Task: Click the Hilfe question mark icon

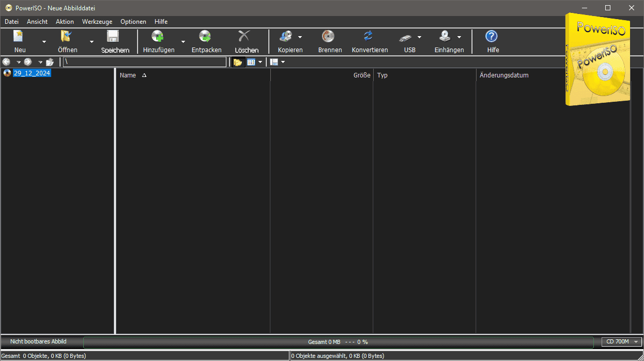Action: tap(492, 36)
